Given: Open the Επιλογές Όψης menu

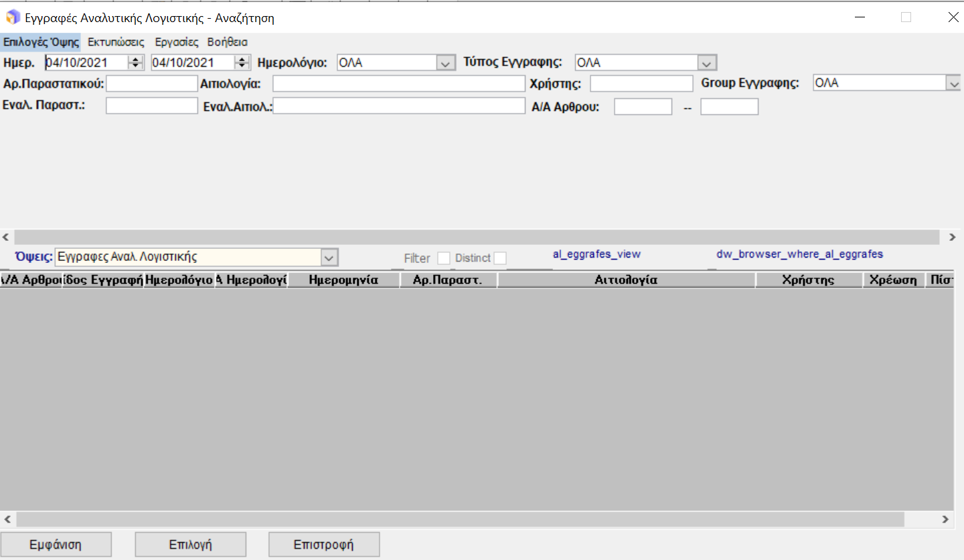Looking at the screenshot, I should (41, 41).
